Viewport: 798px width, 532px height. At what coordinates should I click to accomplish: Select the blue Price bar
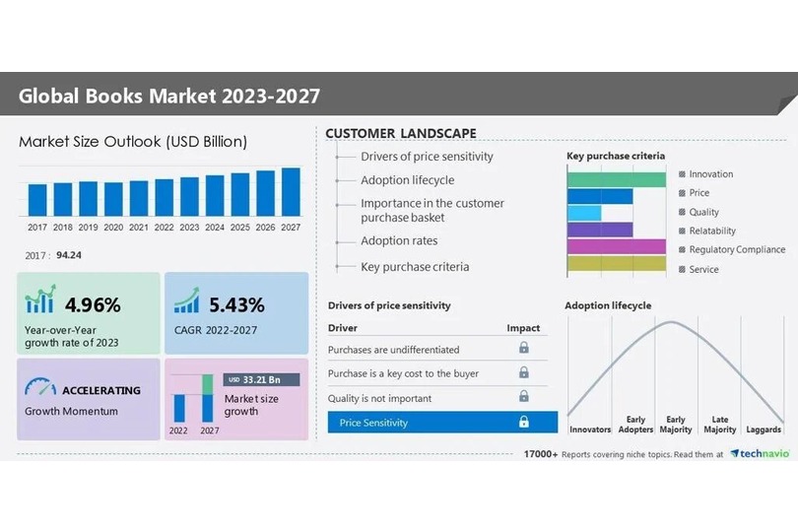(600, 196)
